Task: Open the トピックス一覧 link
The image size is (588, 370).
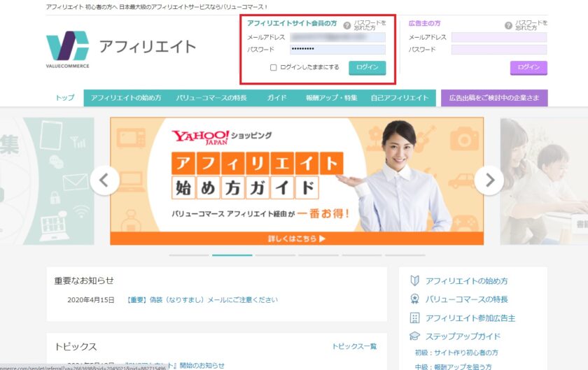Action: pos(354,346)
